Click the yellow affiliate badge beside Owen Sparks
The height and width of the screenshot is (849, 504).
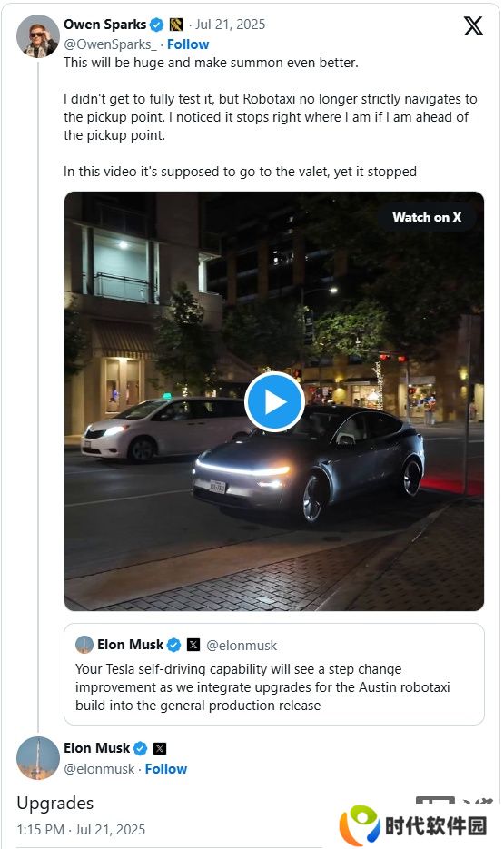click(176, 25)
